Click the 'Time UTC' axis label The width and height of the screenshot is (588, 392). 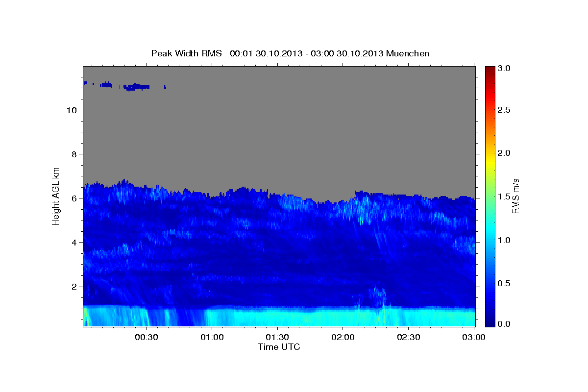click(279, 347)
